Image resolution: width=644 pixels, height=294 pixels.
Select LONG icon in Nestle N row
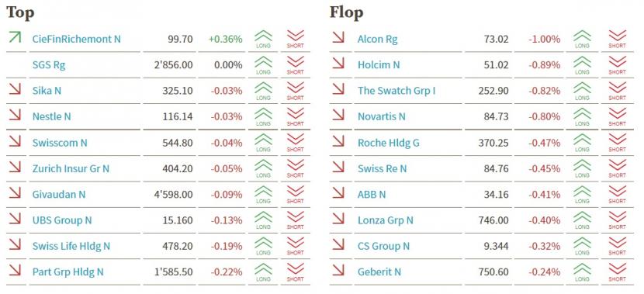[263, 116]
